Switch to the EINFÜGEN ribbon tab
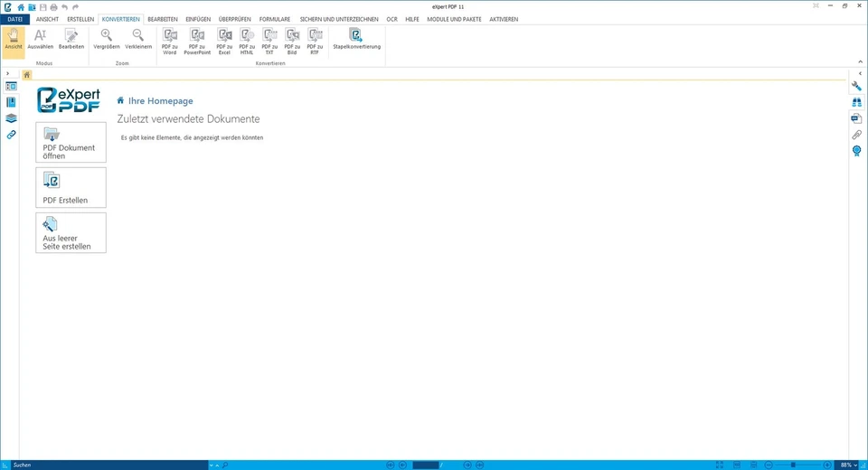Viewport: 868px width, 470px height. coord(198,19)
